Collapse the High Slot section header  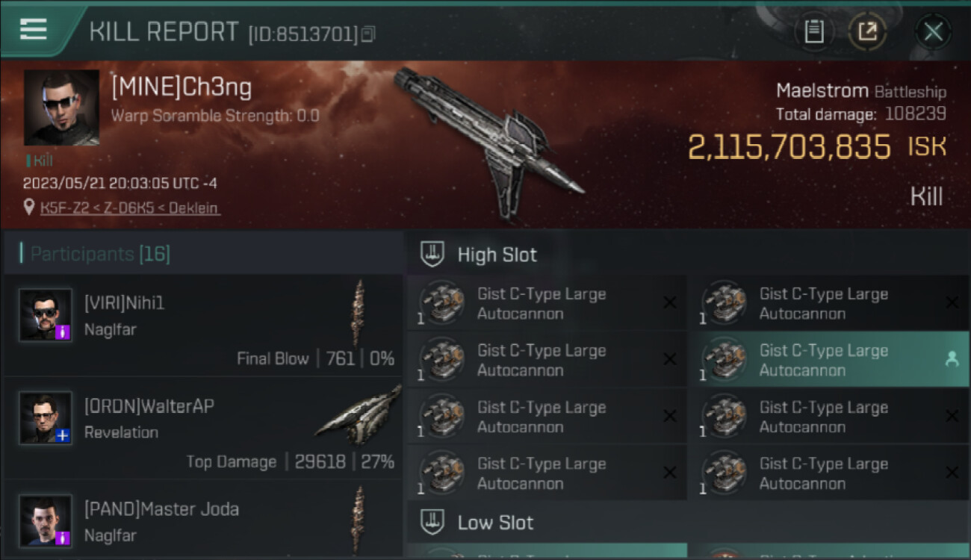tap(688, 254)
